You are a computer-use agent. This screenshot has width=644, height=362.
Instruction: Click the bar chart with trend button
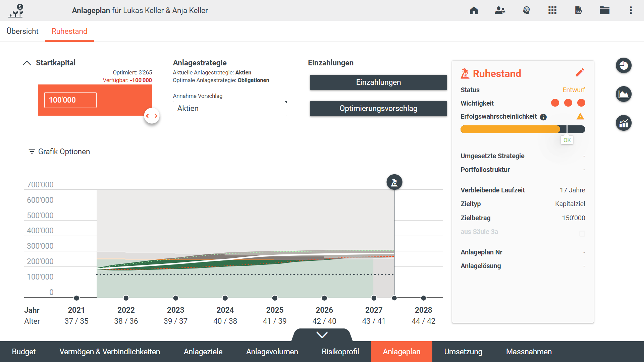click(x=624, y=123)
